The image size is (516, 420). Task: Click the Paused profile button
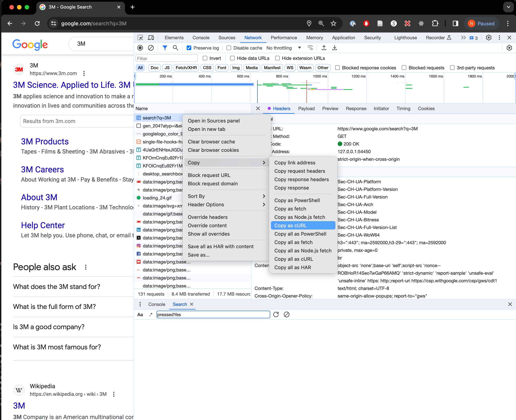[x=481, y=23]
